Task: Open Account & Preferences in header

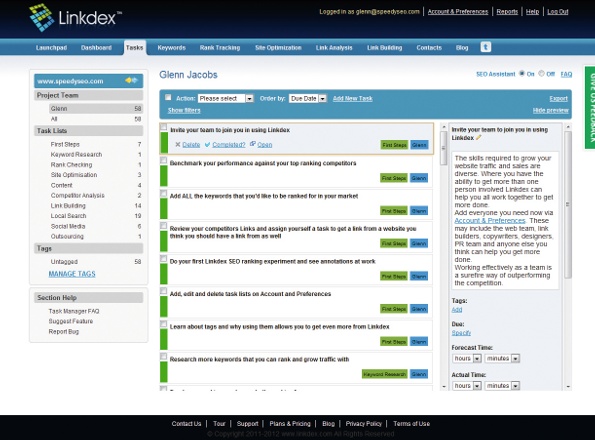Action: (458, 12)
